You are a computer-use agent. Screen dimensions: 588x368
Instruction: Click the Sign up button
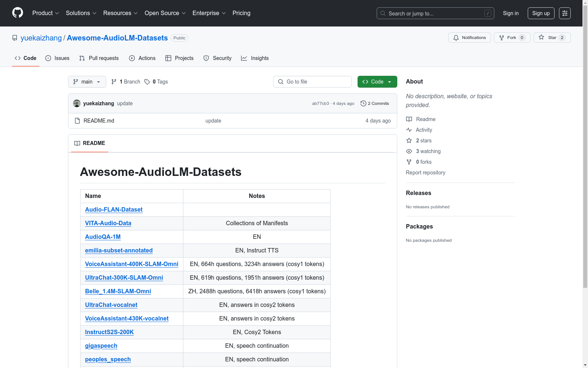point(541,13)
